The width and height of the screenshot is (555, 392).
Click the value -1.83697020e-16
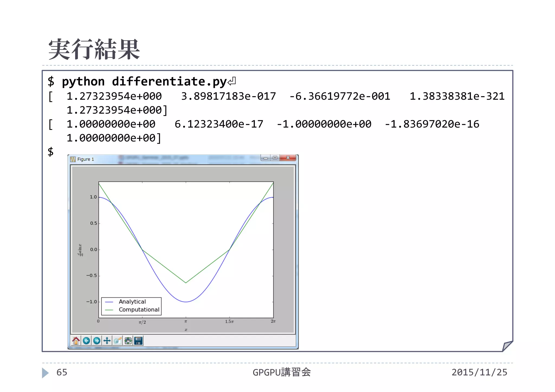(432, 124)
